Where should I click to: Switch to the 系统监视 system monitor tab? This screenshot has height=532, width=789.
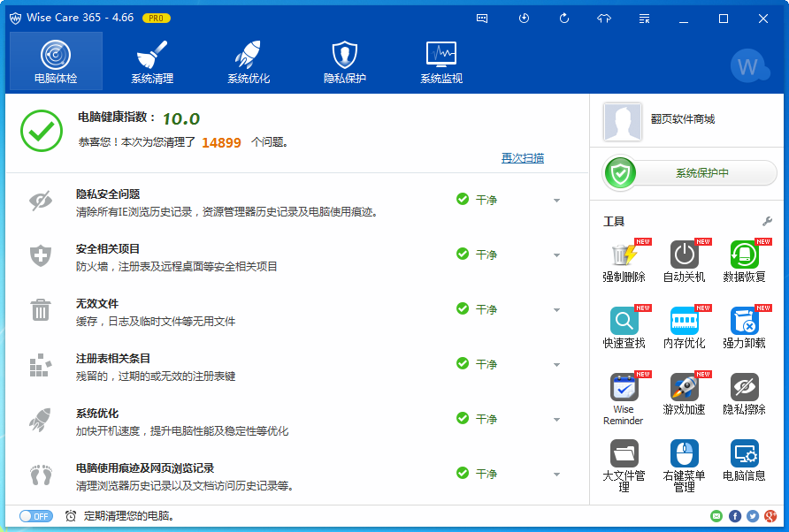pyautogui.click(x=441, y=61)
